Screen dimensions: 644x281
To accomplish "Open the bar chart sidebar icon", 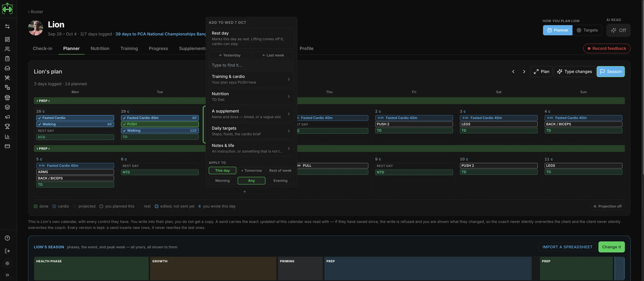I will click(x=7, y=136).
